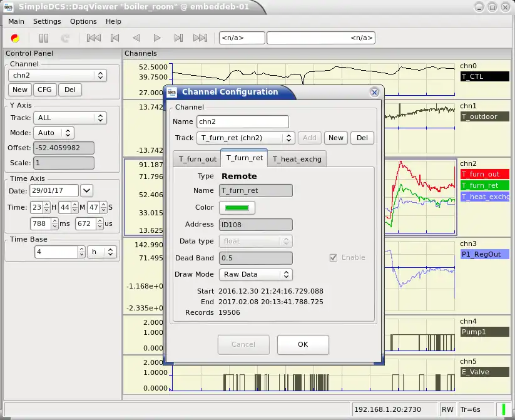Viewport: 515px width, 420px height.
Task: Click the play forward triangle icon
Action: click(x=157, y=38)
